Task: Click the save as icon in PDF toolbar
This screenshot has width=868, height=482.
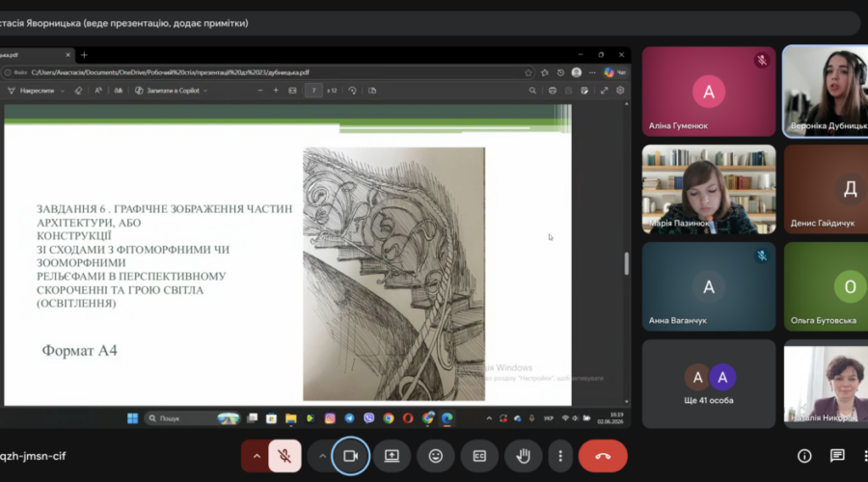Action: coord(584,91)
